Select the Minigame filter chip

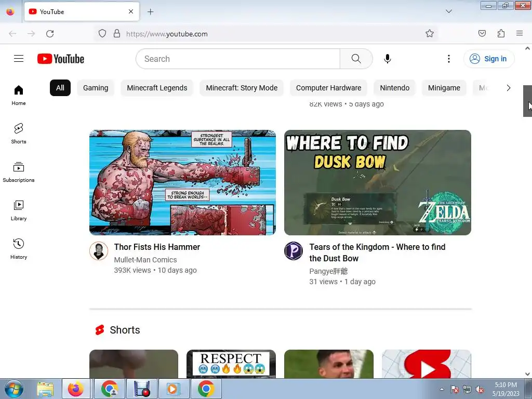point(444,88)
